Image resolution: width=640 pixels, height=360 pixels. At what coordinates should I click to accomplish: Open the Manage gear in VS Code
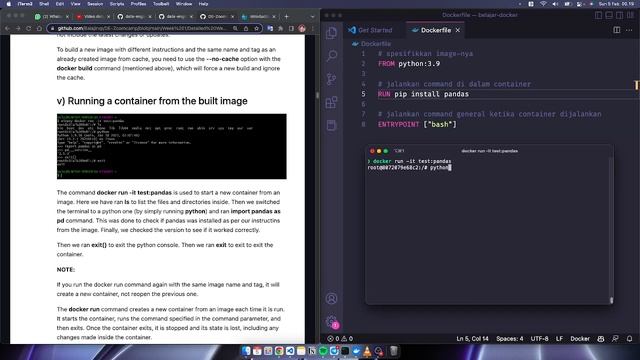pos(331,322)
